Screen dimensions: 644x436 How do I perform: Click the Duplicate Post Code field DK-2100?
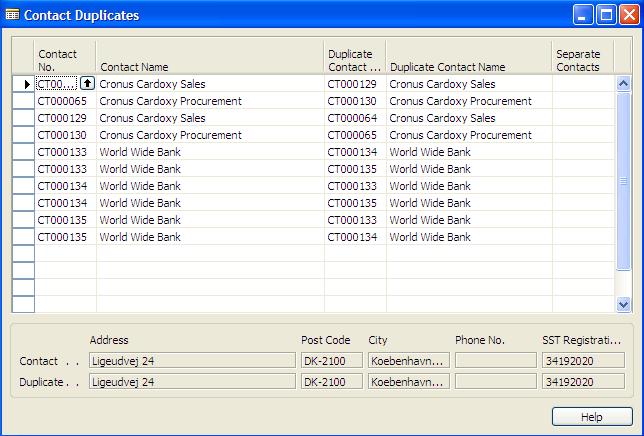coord(332,381)
